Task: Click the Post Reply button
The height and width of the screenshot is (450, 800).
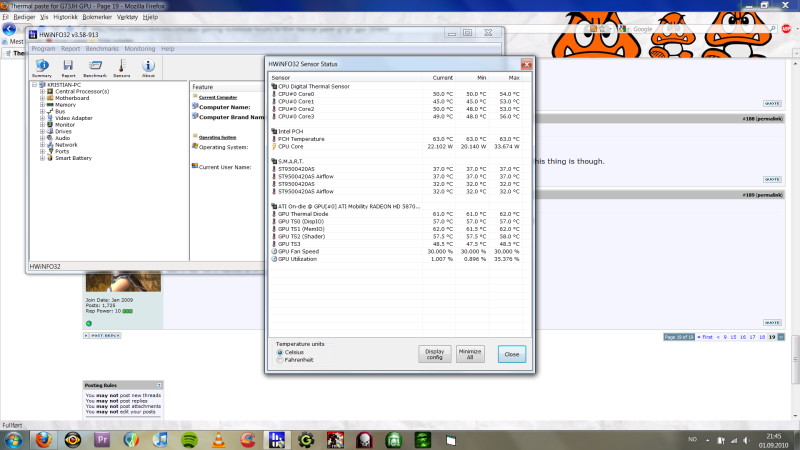Action: point(102,335)
